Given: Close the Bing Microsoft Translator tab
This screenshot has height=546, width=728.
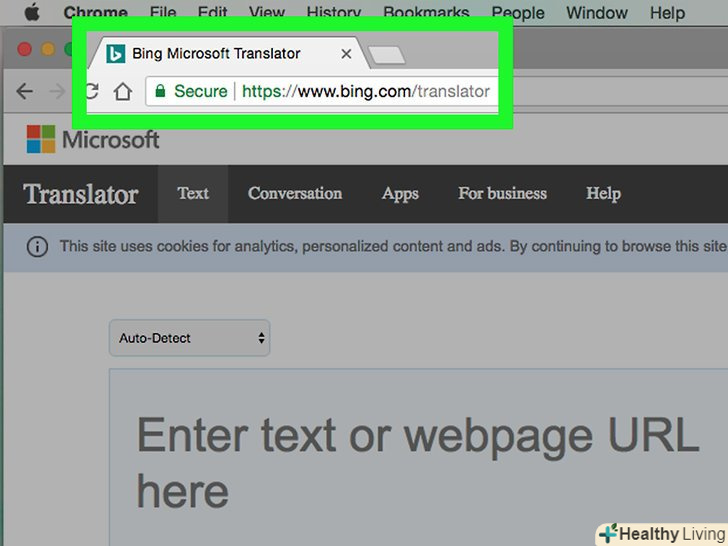Looking at the screenshot, I should click(x=346, y=54).
